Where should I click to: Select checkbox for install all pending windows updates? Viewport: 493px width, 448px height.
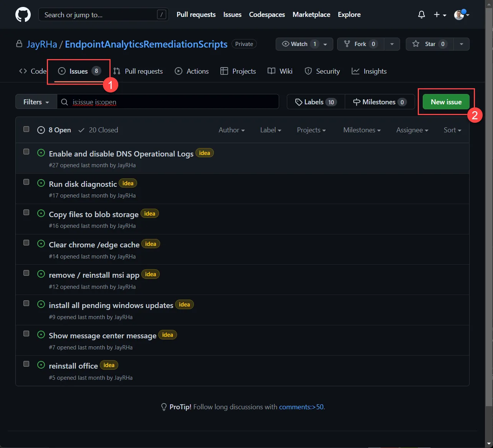coord(26,303)
